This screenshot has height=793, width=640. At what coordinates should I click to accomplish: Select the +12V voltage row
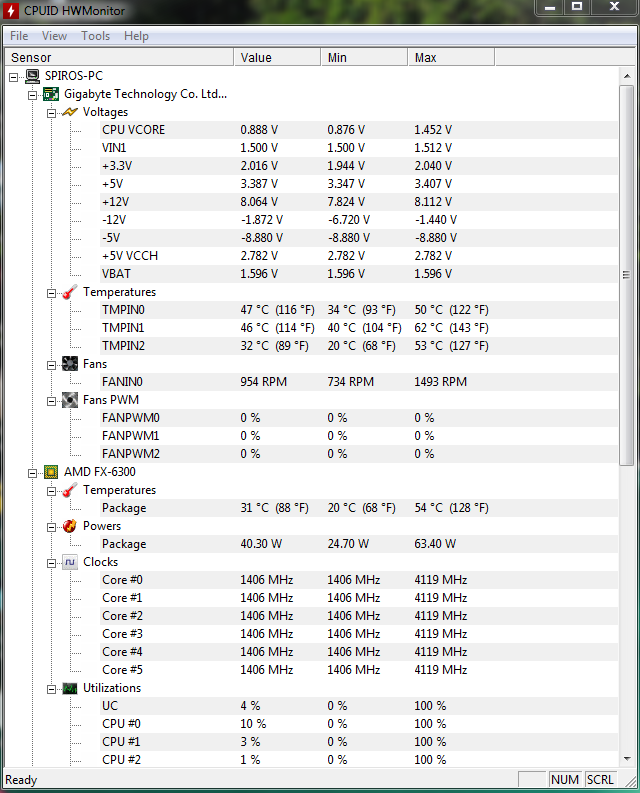click(359, 202)
